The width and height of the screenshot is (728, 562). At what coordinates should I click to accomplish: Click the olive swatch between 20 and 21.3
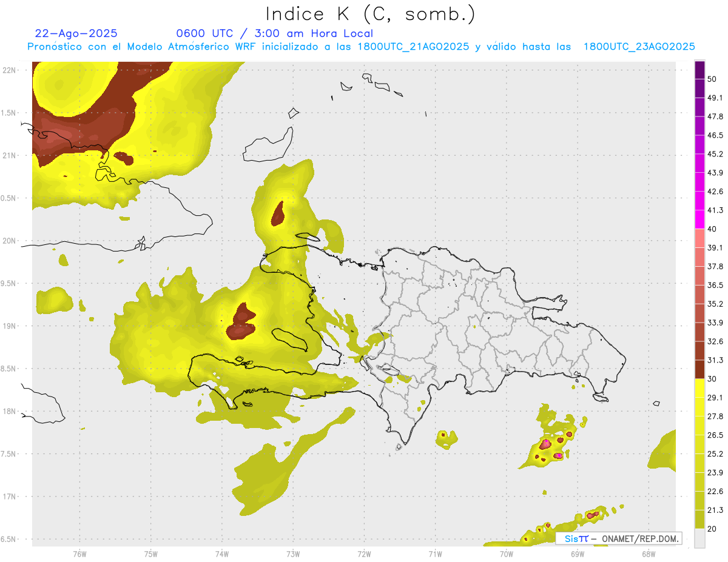point(699,519)
